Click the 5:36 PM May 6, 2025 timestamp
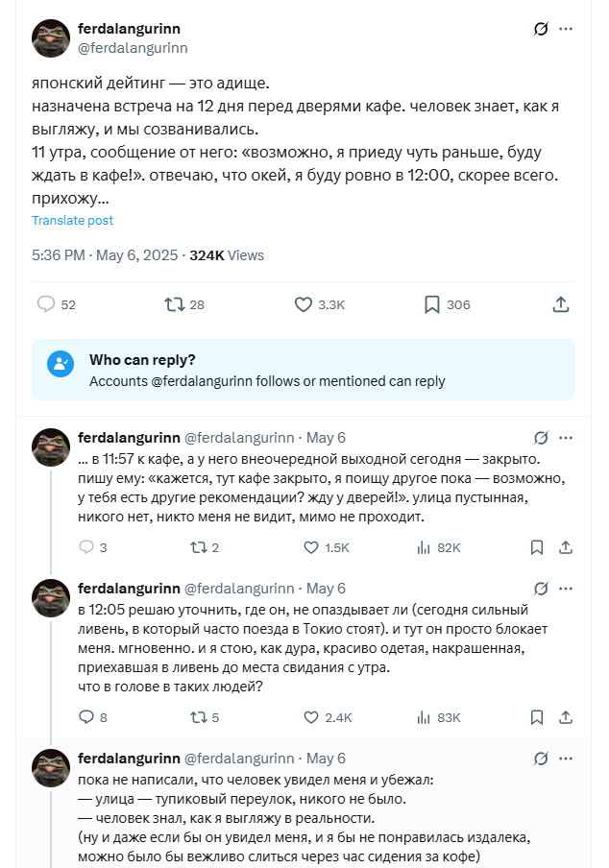Image resolution: width=609 pixels, height=868 pixels. coord(105,255)
